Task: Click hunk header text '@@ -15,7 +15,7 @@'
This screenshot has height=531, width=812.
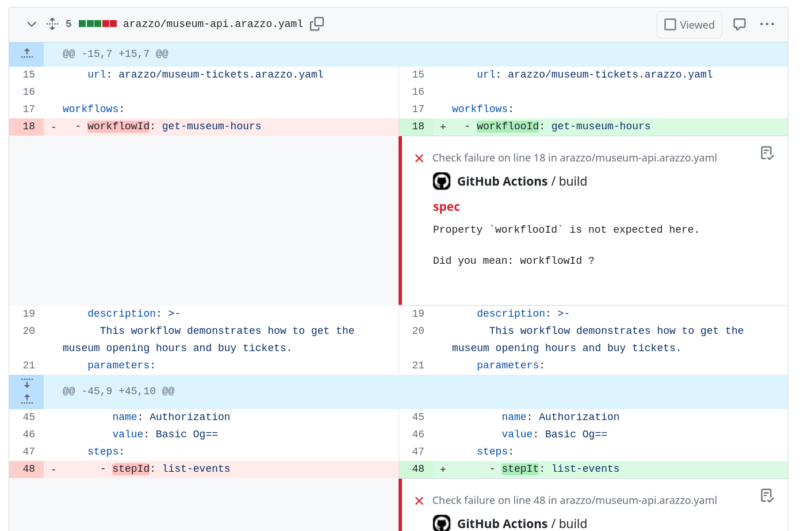Action: (116, 54)
